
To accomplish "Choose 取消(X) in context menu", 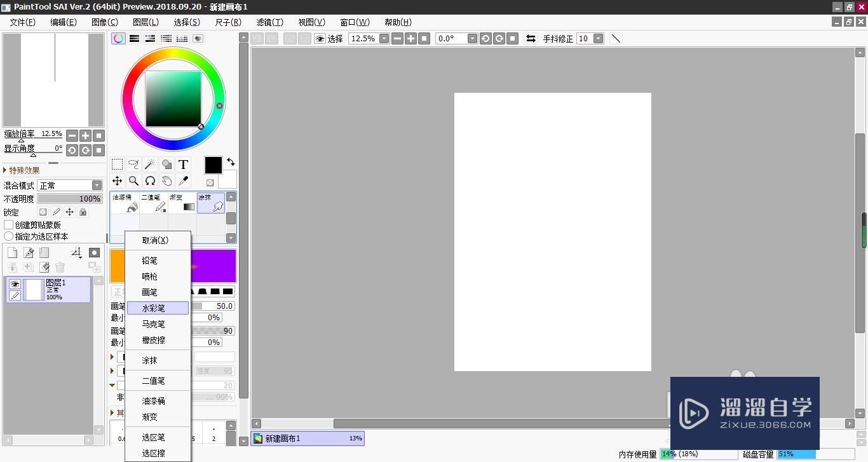I will [158, 240].
